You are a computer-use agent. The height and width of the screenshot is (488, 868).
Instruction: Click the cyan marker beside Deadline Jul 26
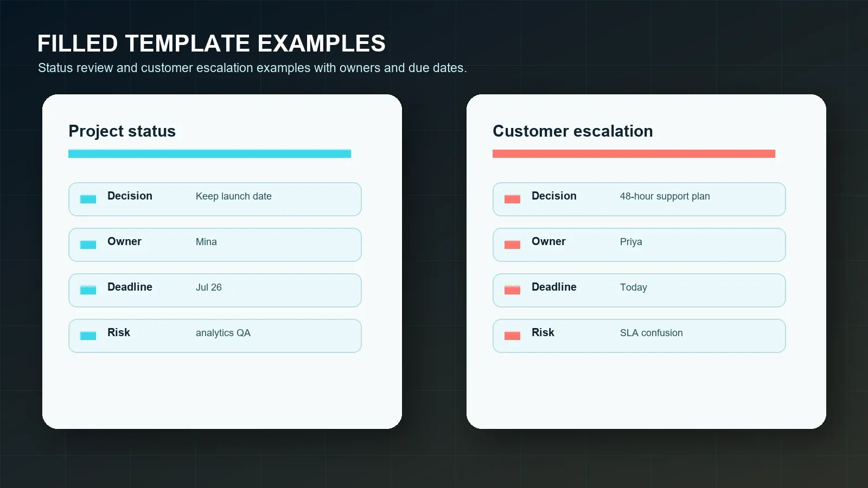point(88,290)
